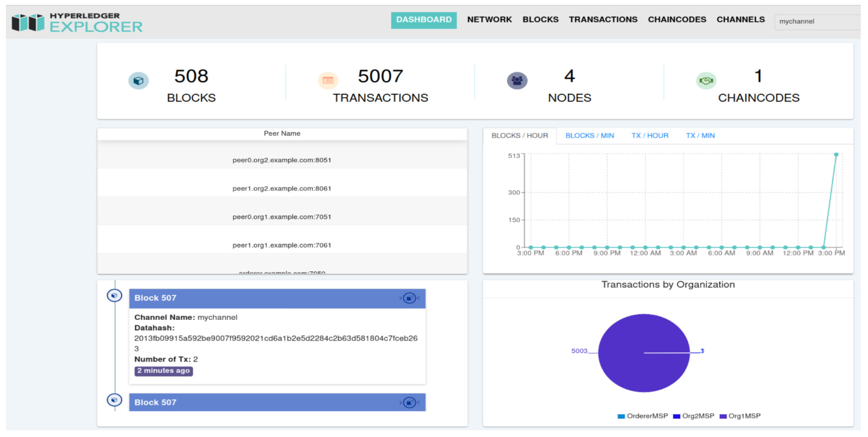
Task: Click the cube icon in first Block 507 header
Action: [409, 298]
